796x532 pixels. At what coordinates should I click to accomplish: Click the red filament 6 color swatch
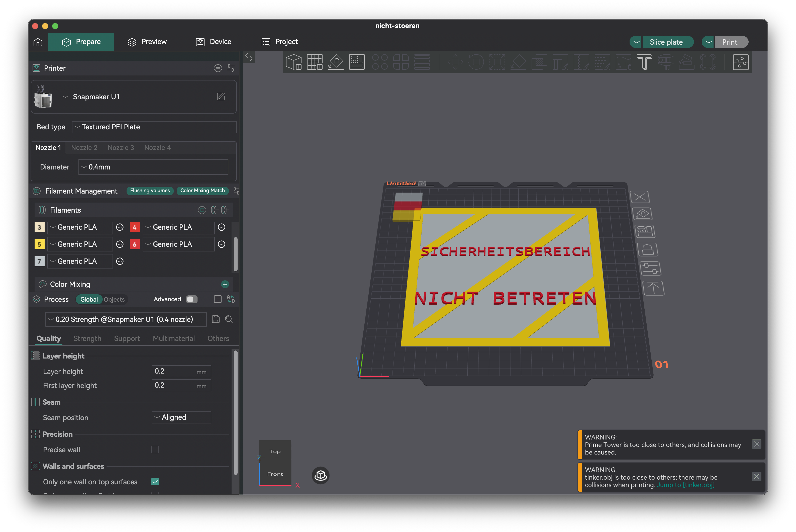pyautogui.click(x=135, y=244)
